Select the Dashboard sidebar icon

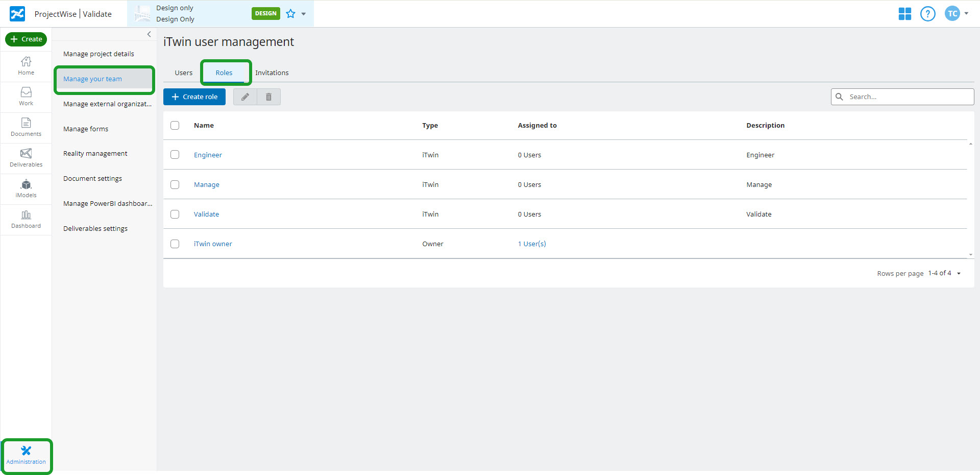(26, 219)
